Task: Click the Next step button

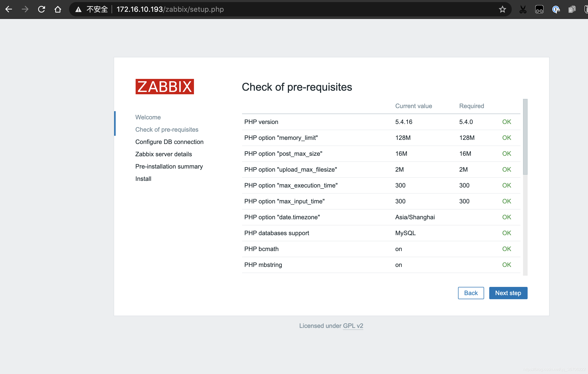Action: click(x=508, y=293)
